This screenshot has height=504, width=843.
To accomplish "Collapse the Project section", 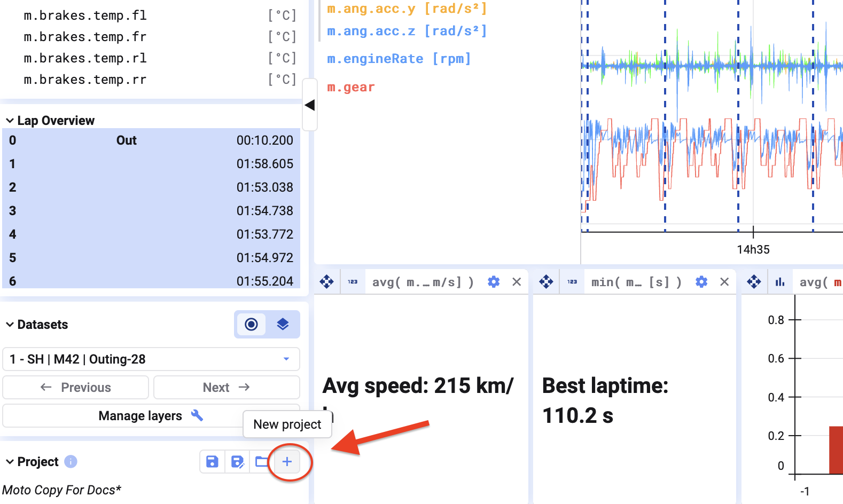I will point(10,462).
